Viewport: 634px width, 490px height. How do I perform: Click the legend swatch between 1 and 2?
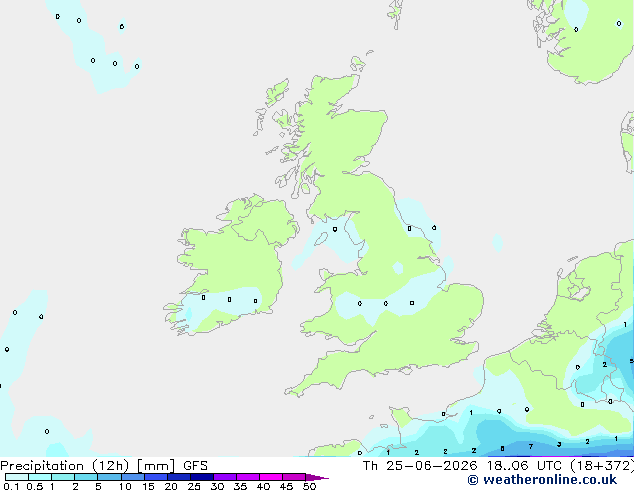coord(63,477)
